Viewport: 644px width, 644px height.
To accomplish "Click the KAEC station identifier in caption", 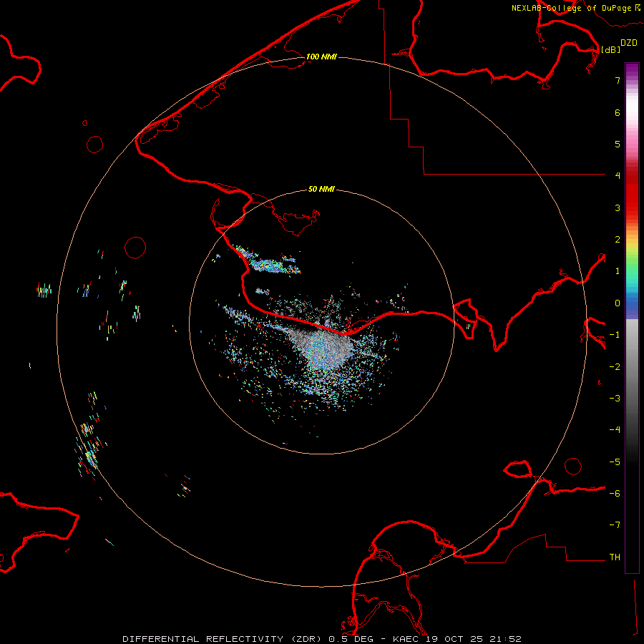I will click(x=405, y=639).
